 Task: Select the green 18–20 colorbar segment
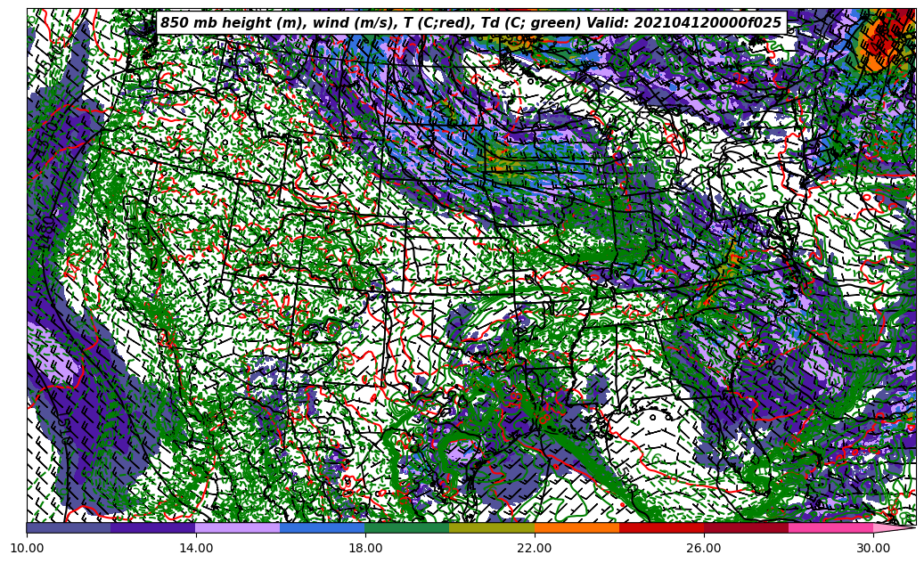pos(407,527)
